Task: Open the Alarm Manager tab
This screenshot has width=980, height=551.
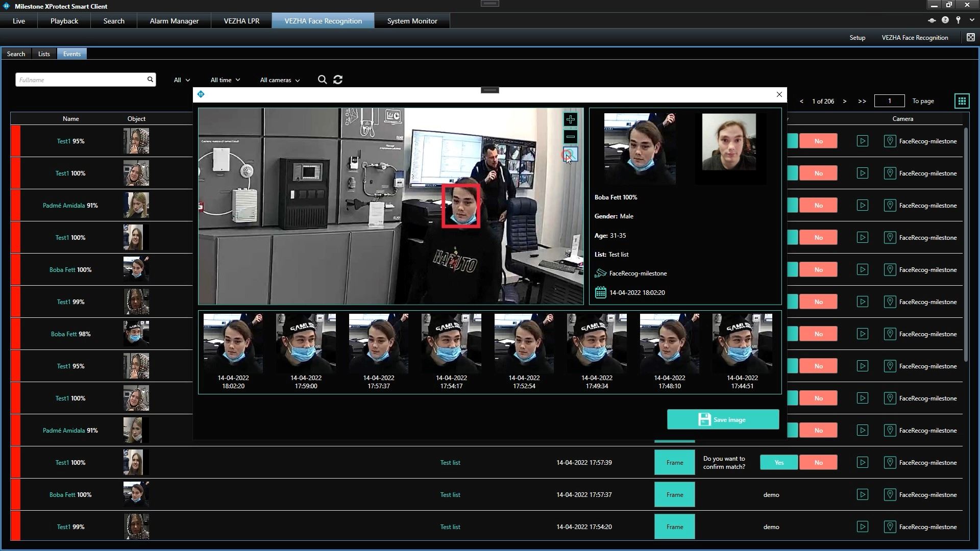Action: (174, 21)
